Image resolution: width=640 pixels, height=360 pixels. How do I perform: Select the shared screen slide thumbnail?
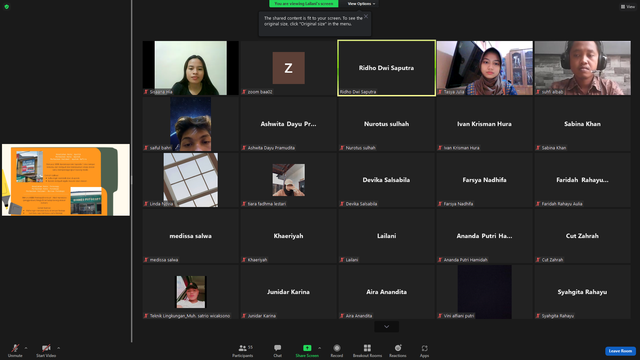tap(66, 180)
